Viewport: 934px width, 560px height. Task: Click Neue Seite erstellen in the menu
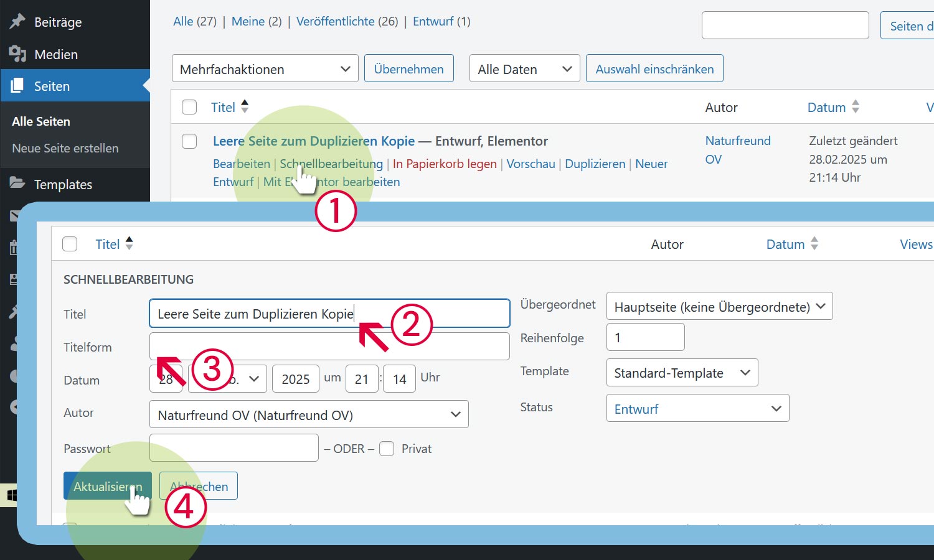pyautogui.click(x=65, y=148)
